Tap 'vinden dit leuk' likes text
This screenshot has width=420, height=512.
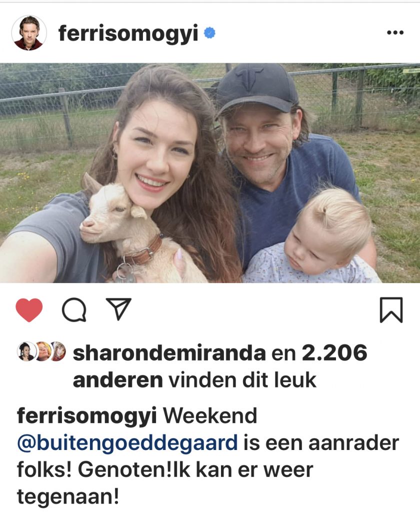[242, 380]
